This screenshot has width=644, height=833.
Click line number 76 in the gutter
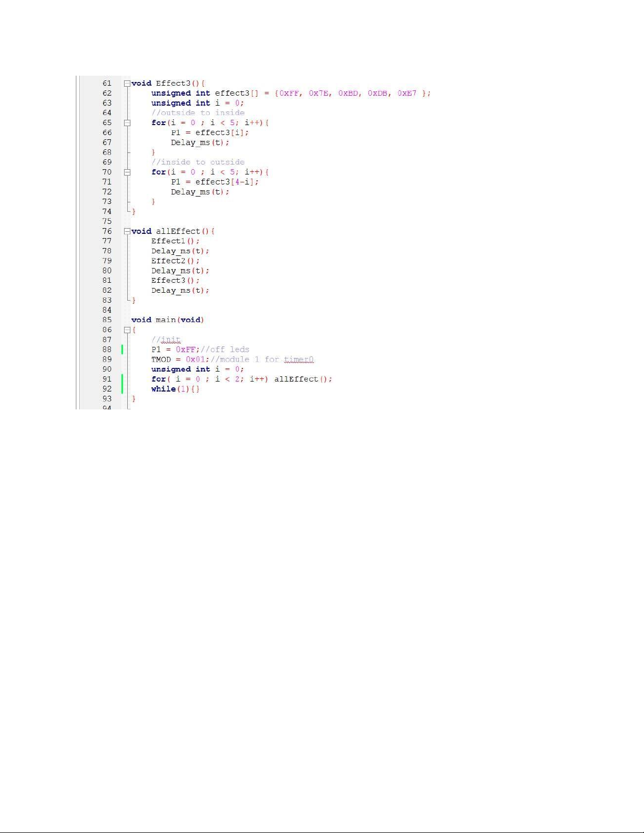[107, 231]
